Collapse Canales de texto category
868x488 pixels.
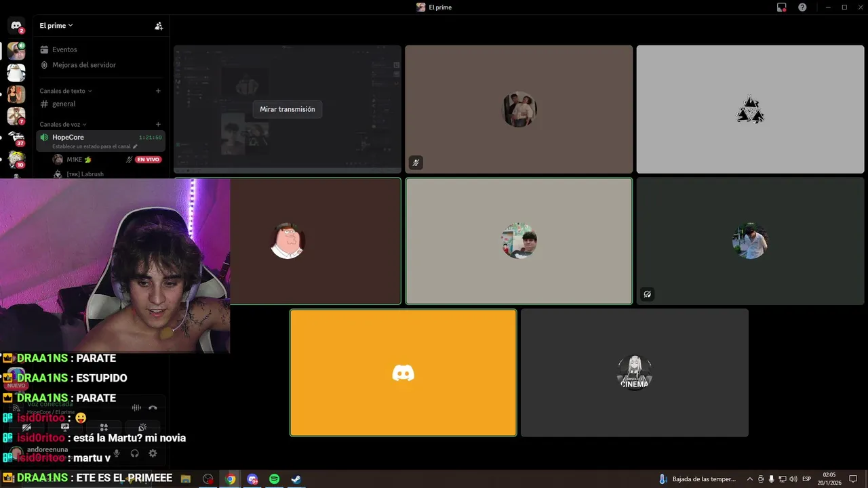[x=66, y=91]
